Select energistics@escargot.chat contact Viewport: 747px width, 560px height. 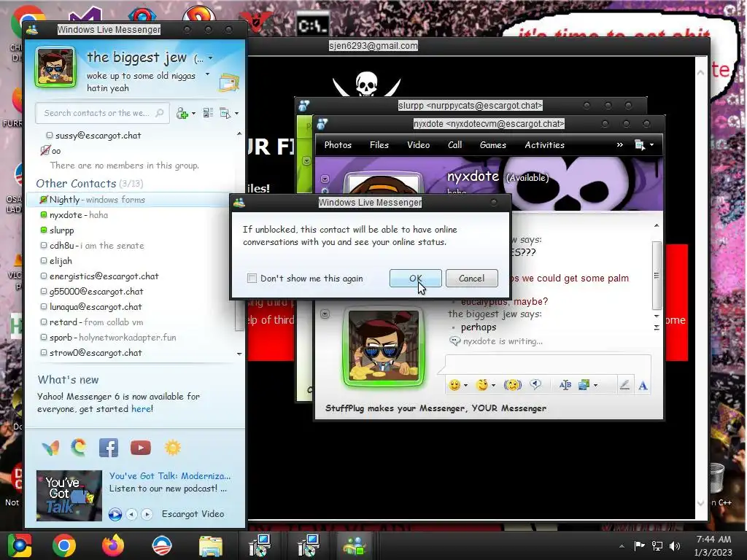(128, 276)
